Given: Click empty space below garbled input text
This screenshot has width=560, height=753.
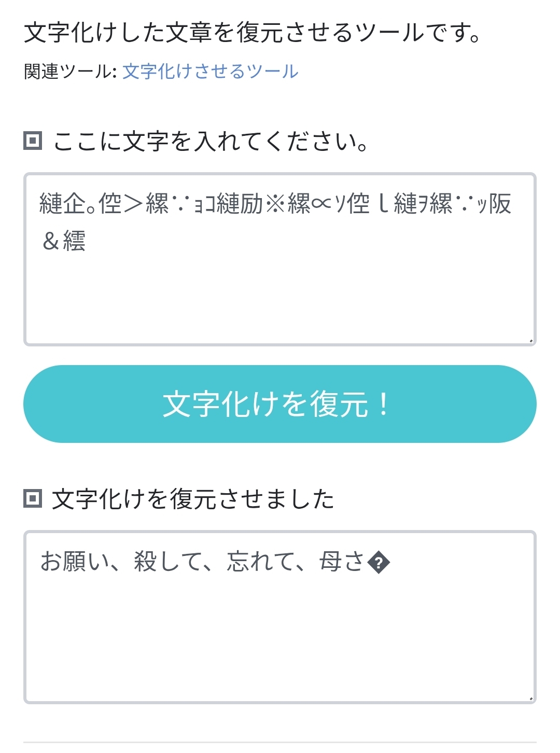Looking at the screenshot, I should coord(280,301).
